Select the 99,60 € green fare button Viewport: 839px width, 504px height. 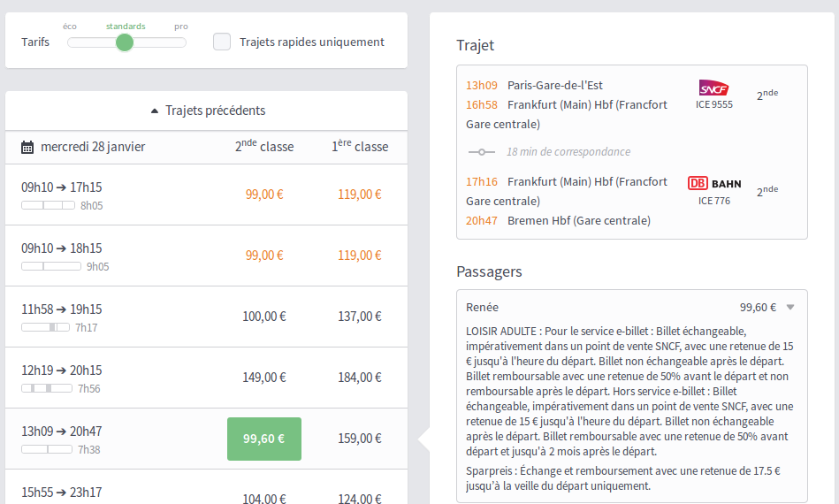click(264, 439)
